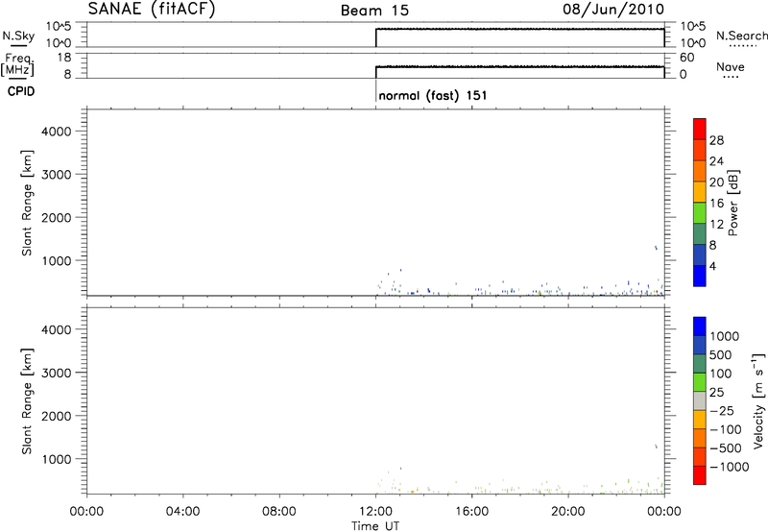Click the 04:00 time axis label
Viewport: 768px width, 532px height.
(182, 512)
